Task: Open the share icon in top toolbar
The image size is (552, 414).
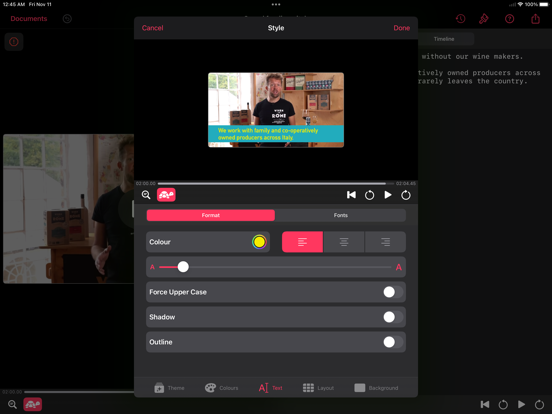Action: [x=535, y=19]
